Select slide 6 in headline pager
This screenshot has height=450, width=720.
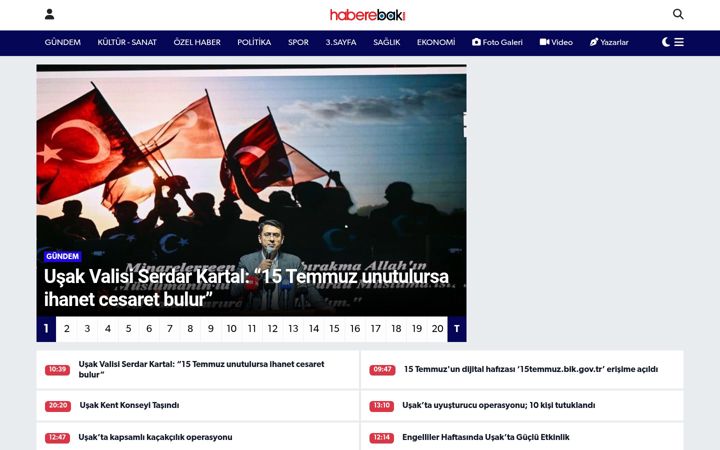149,329
